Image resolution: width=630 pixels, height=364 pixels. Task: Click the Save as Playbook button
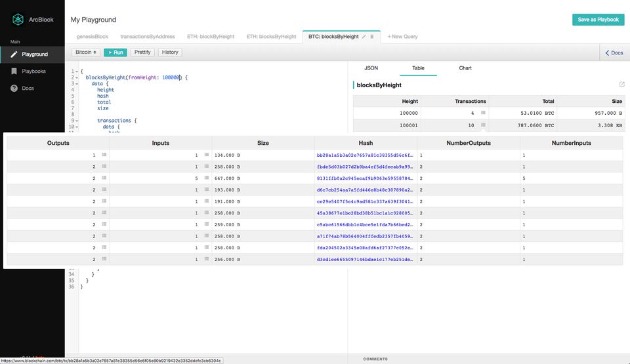point(598,20)
